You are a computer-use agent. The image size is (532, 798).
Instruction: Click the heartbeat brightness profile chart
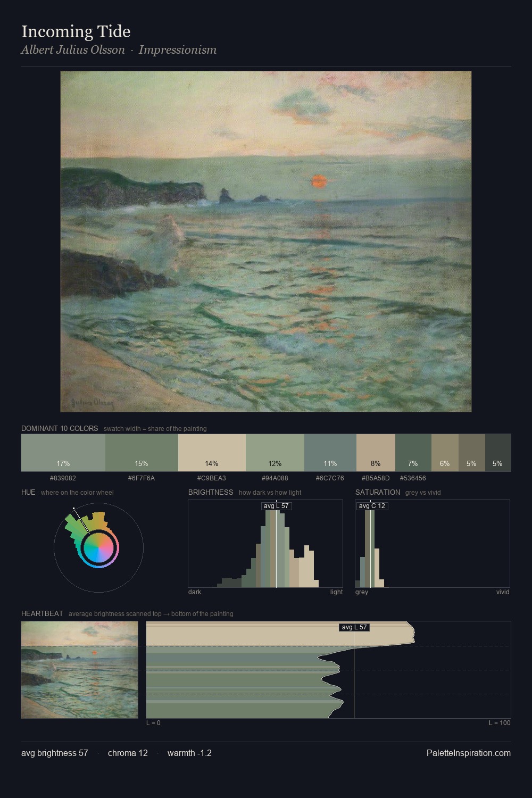coord(329,670)
